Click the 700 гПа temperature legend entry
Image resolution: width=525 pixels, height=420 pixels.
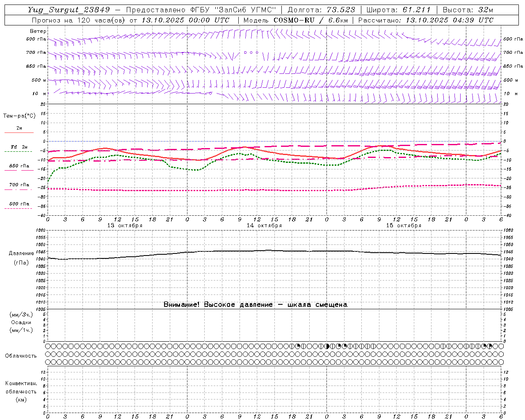19,185
